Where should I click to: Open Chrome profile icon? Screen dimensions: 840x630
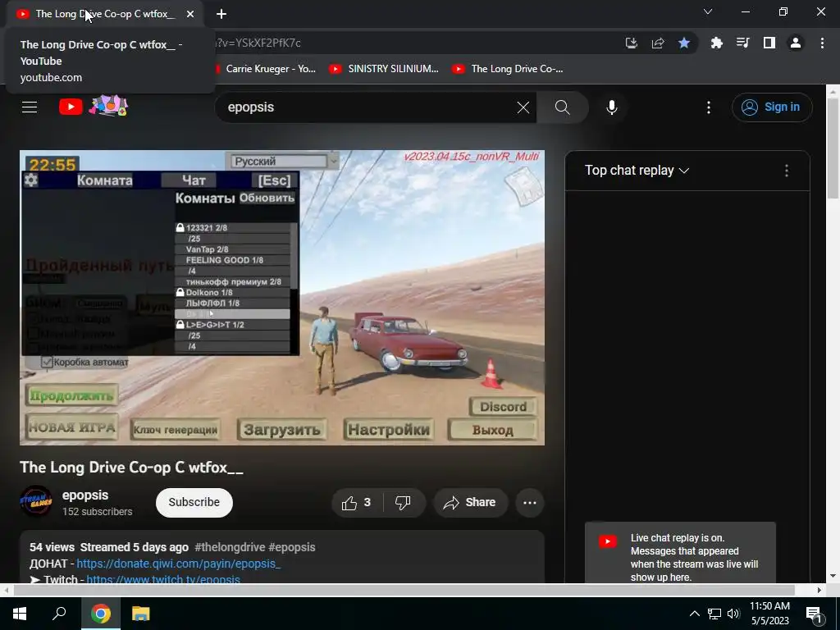coord(796,43)
